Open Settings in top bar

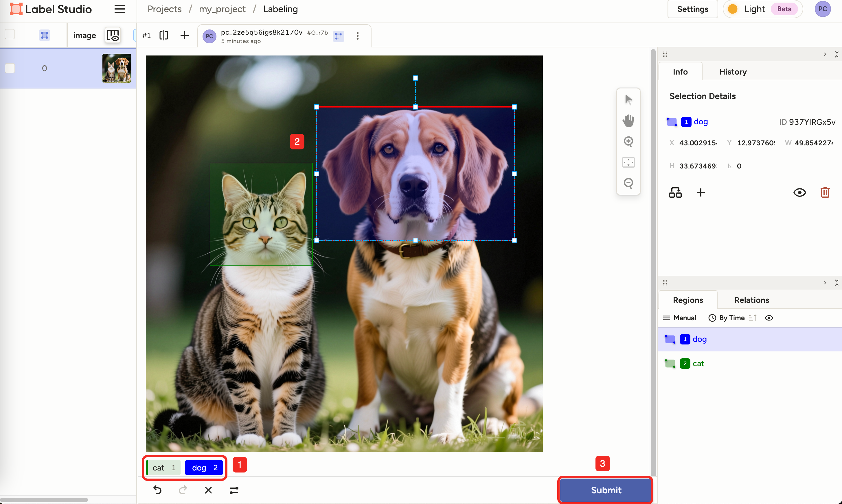tap(692, 9)
